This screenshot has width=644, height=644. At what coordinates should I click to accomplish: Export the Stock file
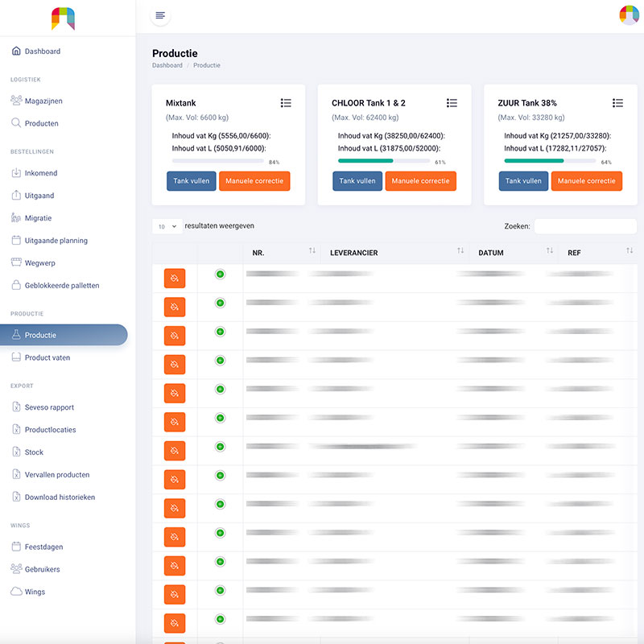coord(27,452)
